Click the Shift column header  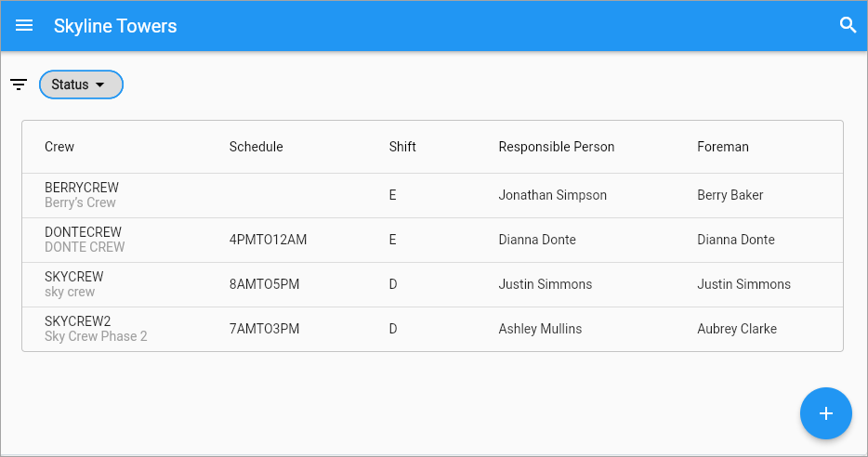coord(401,147)
